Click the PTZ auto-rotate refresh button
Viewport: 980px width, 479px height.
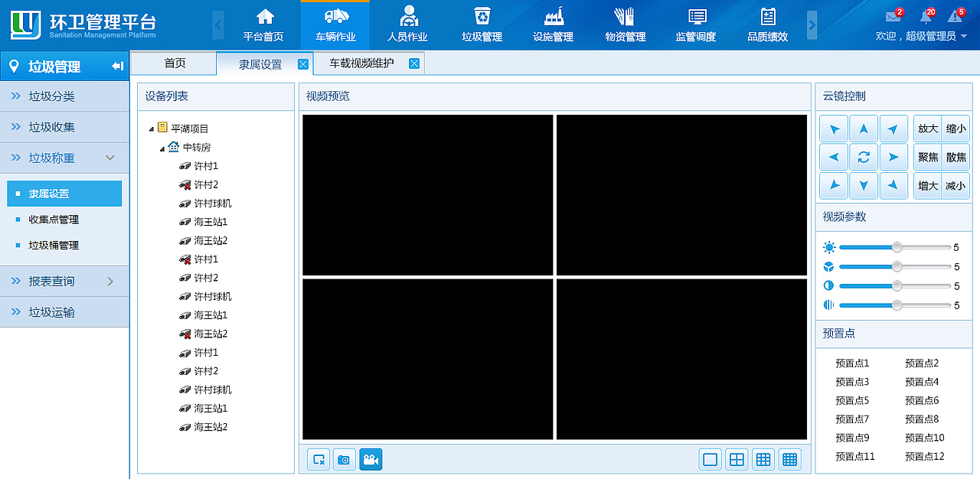(864, 157)
